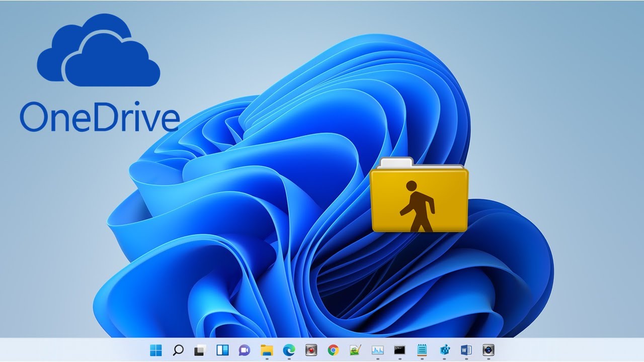This screenshot has width=644, height=362.
Task: Launch Google Chrome from taskbar
Action: 333,350
